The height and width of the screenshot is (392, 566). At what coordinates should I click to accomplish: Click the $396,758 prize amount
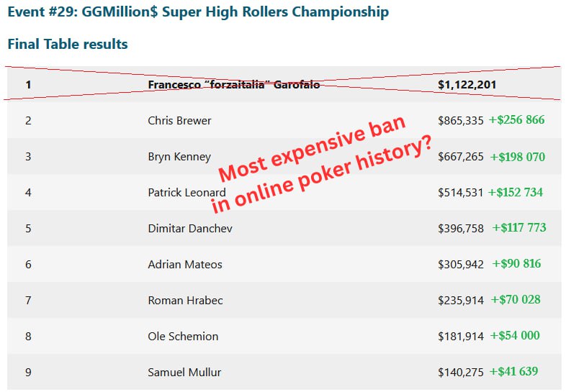tap(461, 229)
